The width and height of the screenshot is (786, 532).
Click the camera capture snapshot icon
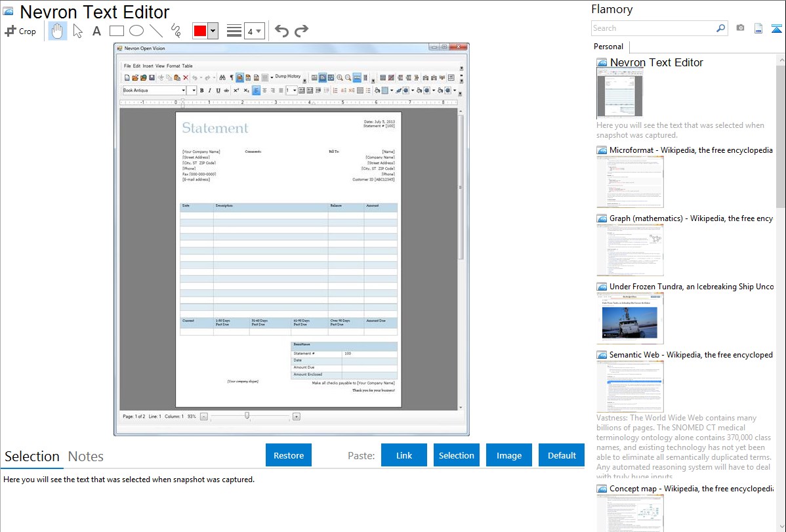[740, 28]
